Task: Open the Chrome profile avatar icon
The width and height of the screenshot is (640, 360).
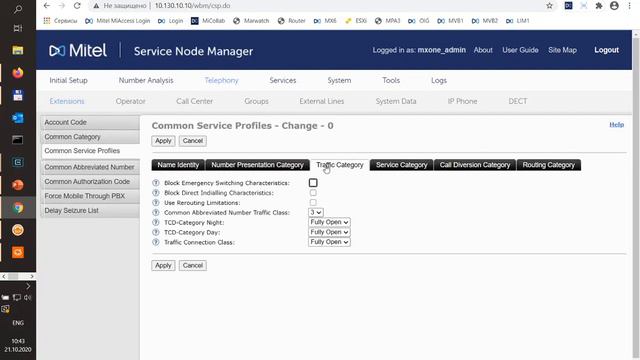Action: coord(614,6)
